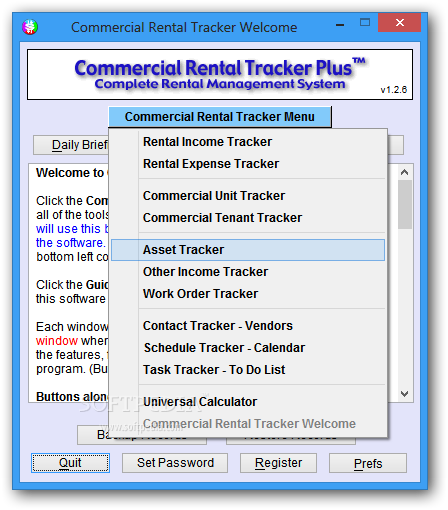Image resolution: width=448 pixels, height=510 pixels.
Task: Launch Work Order Tracker
Action: (248, 294)
